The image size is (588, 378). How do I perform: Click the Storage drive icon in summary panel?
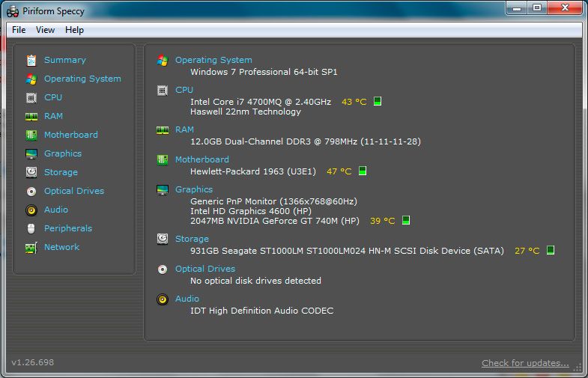[x=163, y=239]
